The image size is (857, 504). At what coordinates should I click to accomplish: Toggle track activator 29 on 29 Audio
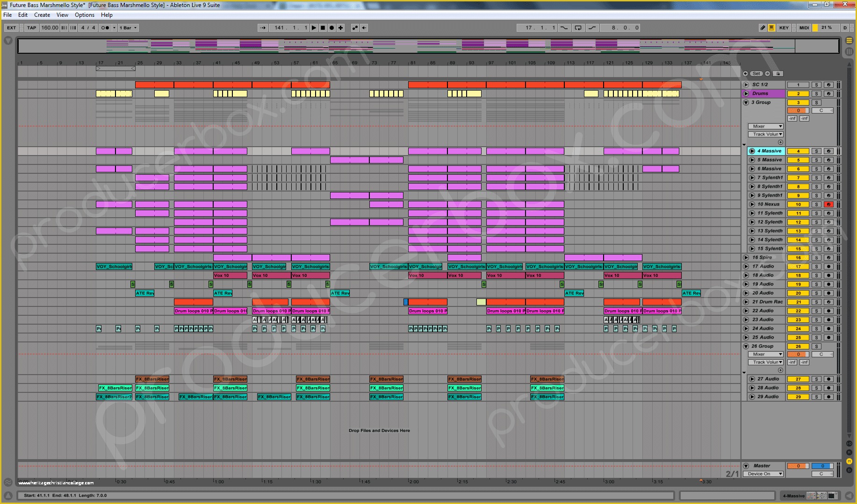pos(798,397)
